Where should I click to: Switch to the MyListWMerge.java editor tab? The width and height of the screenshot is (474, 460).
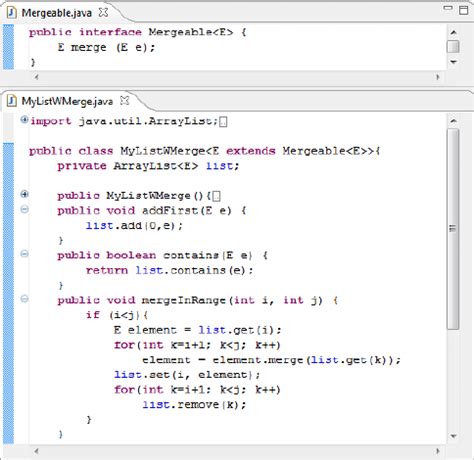67,101
